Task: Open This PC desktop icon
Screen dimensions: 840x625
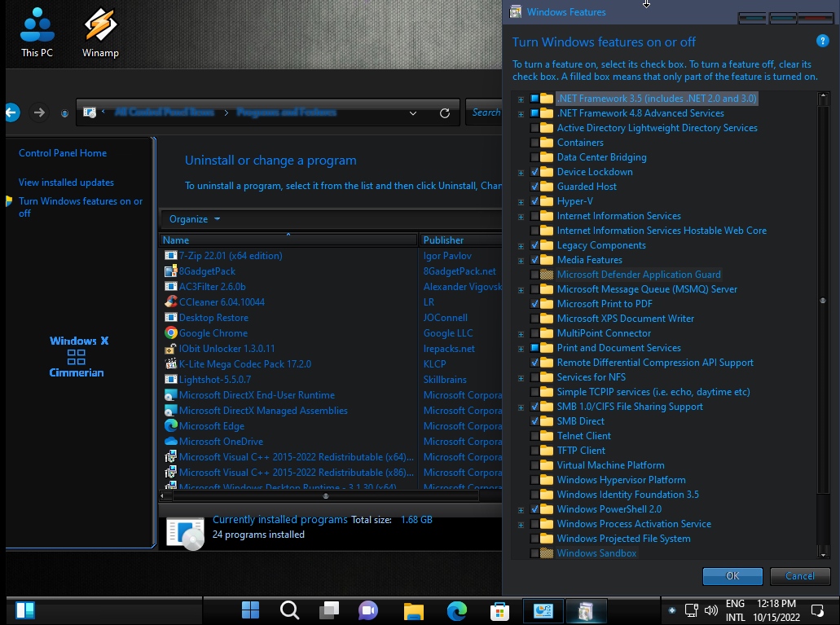Action: [x=37, y=32]
